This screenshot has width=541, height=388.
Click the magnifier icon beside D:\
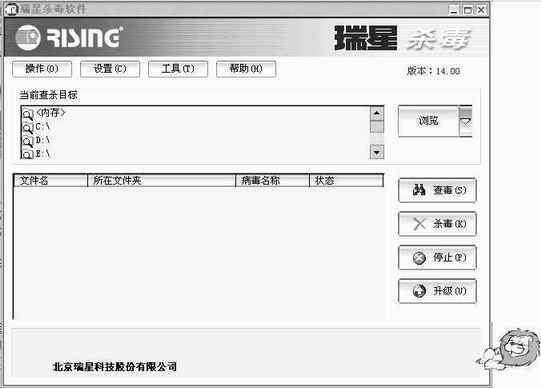coord(28,141)
